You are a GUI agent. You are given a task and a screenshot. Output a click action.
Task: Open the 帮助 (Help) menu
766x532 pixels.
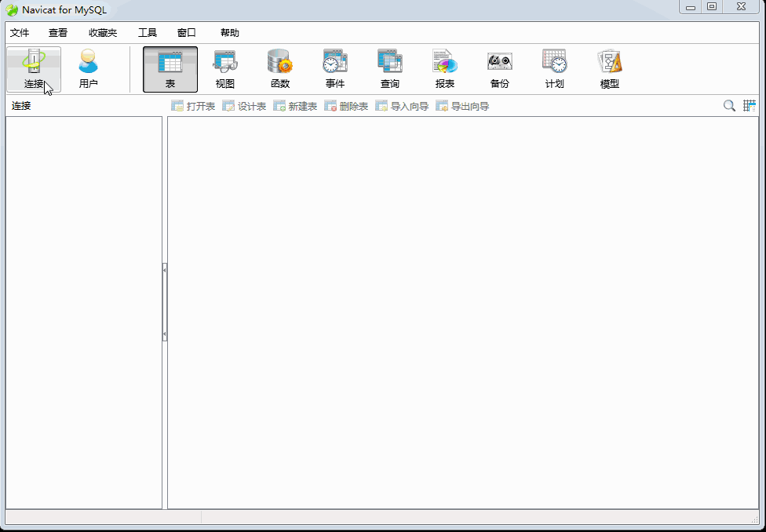coord(230,33)
